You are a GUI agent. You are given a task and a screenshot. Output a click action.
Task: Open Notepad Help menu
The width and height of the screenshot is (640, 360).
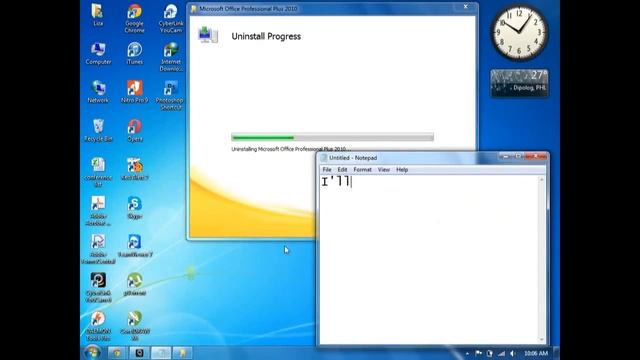point(402,169)
